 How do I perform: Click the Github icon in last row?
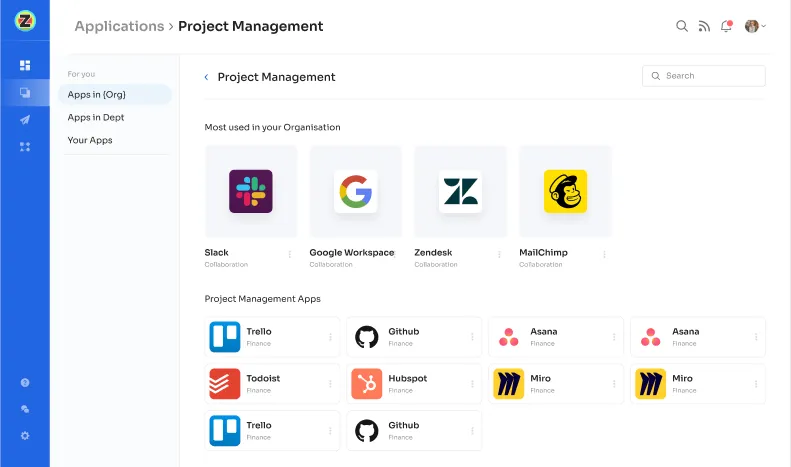367,431
